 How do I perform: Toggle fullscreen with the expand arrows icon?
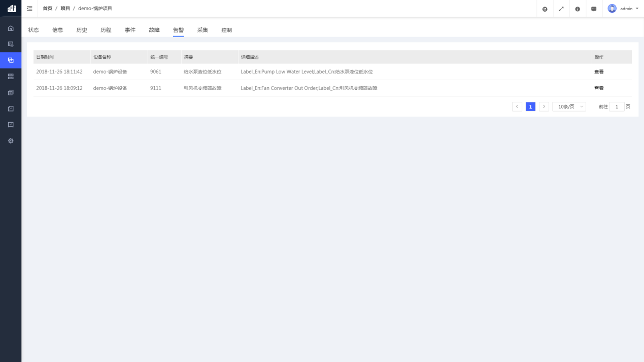[x=561, y=9]
